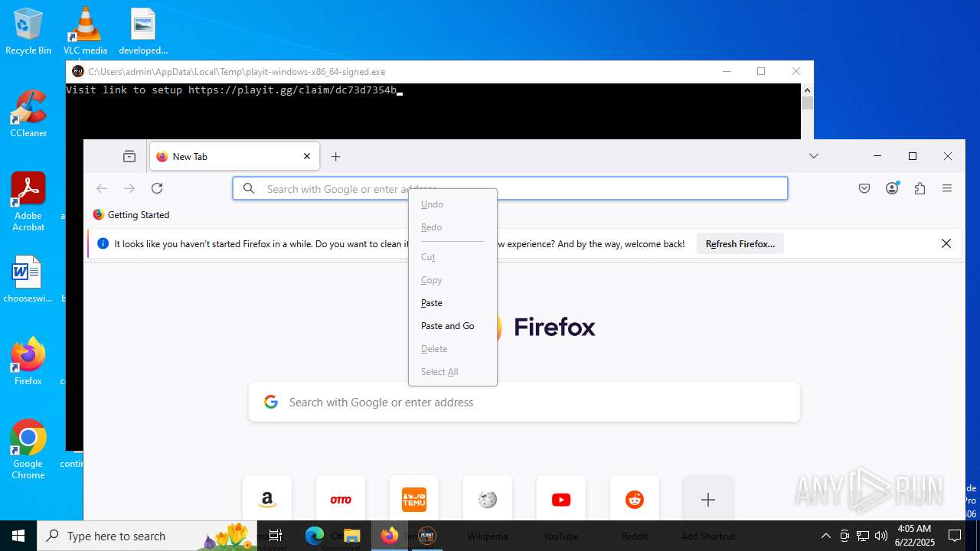Go back one page in Firefox

[102, 188]
